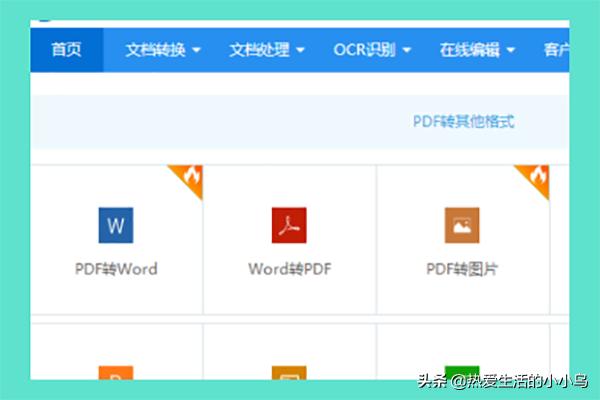The width and height of the screenshot is (600, 400).
Task: Expand the arrow next to 文档处理
Action: tap(300, 50)
